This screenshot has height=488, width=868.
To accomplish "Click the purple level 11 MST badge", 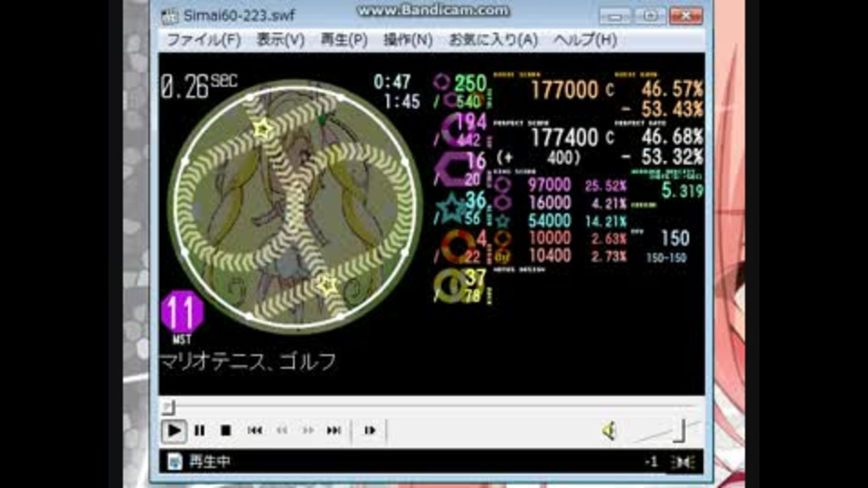I will (182, 314).
